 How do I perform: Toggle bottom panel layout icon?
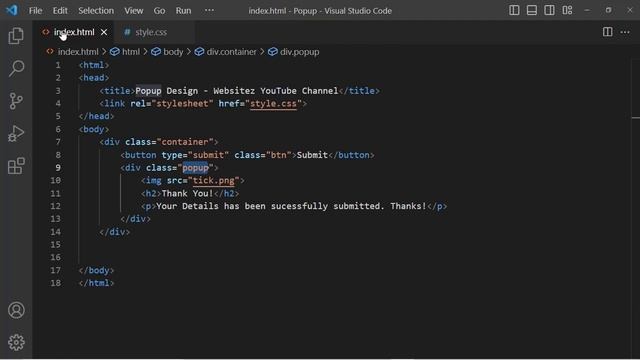point(531,10)
